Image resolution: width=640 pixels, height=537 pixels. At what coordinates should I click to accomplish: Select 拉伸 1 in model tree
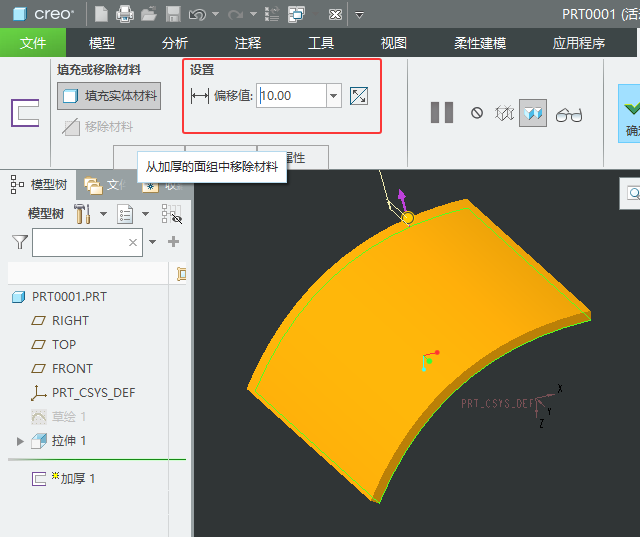coord(58,441)
